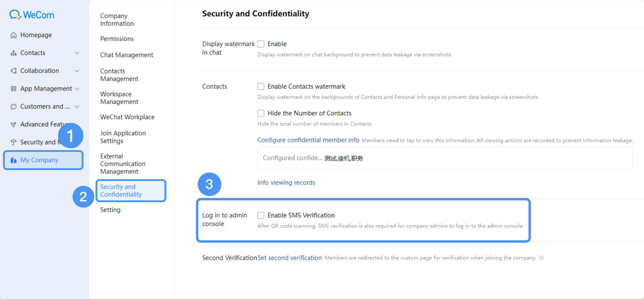The width and height of the screenshot is (644, 299).
Task: Enable display watermark in chat checkbox
Action: pyautogui.click(x=261, y=44)
